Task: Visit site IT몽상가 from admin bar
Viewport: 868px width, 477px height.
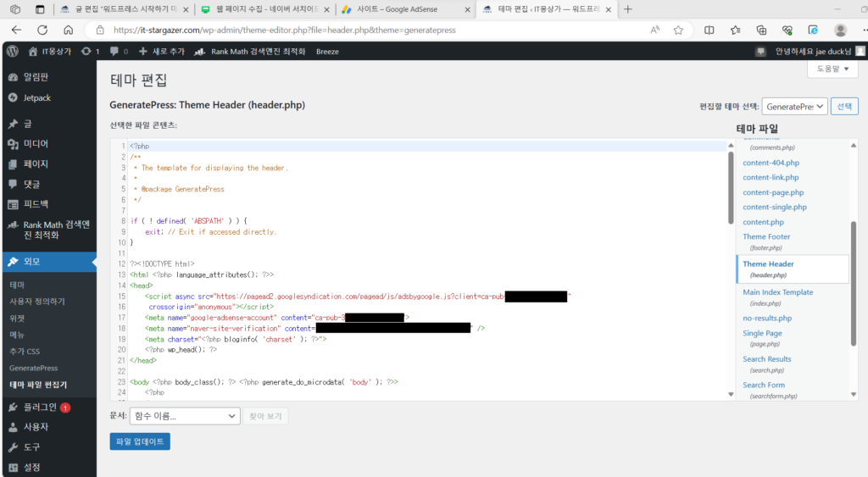Action: [x=50, y=51]
